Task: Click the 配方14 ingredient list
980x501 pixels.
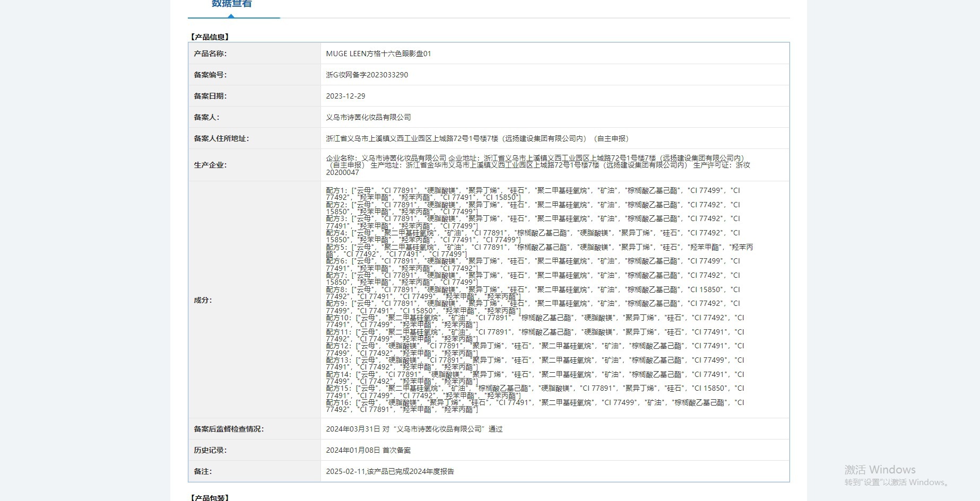Action: (535, 377)
